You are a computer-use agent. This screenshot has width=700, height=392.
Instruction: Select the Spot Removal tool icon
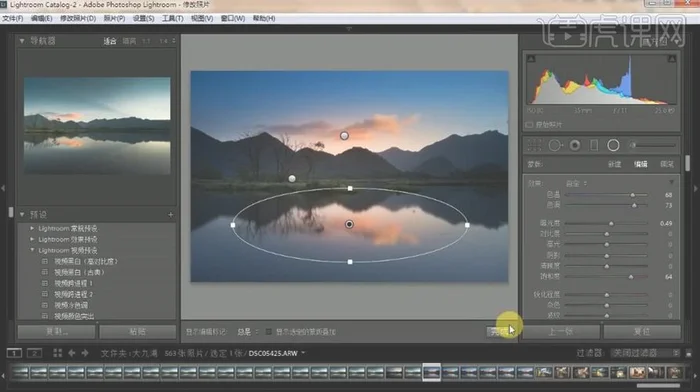[555, 145]
